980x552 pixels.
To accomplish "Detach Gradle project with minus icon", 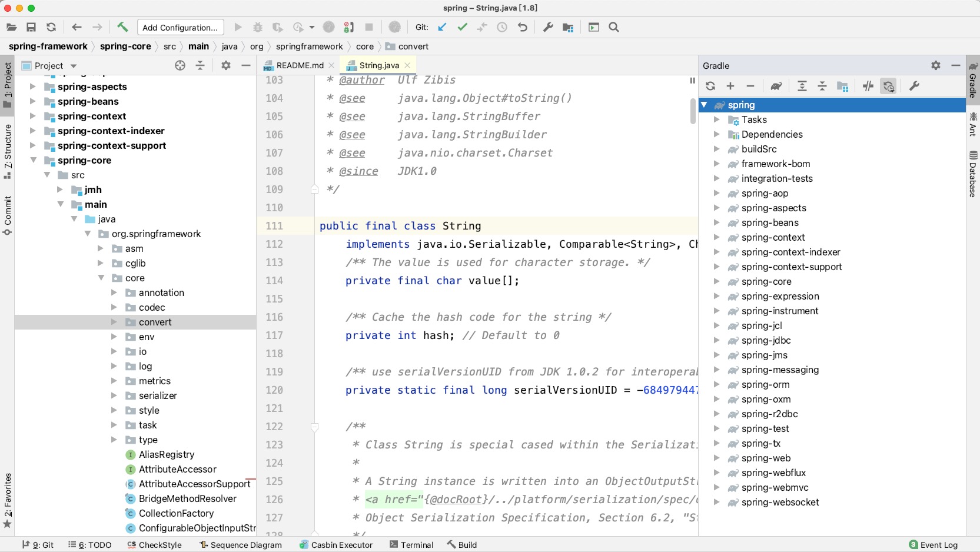I will point(750,86).
